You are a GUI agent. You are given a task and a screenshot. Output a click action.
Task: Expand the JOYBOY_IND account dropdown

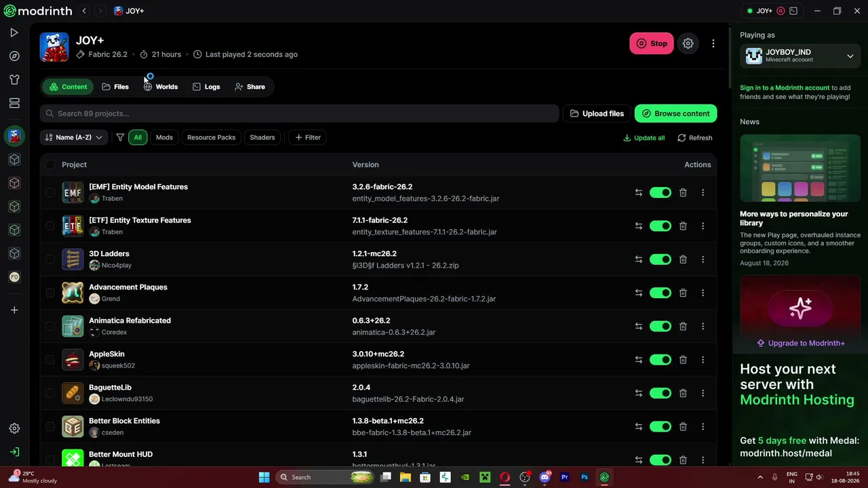click(x=800, y=56)
